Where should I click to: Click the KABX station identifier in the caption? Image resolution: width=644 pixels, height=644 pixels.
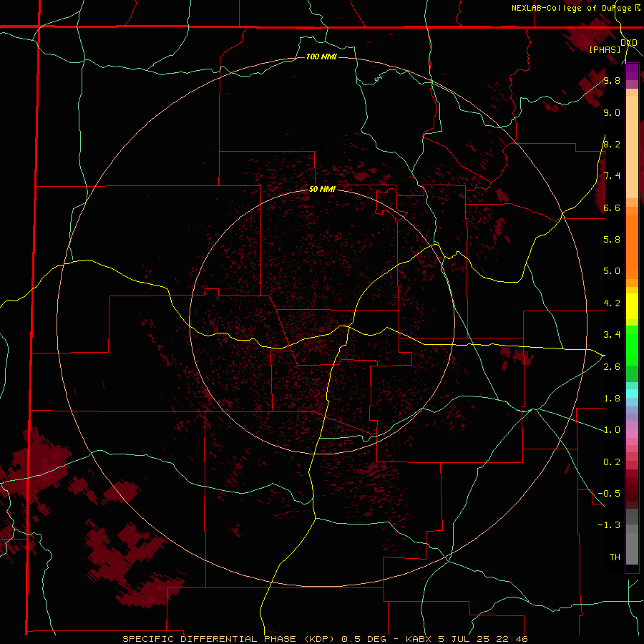point(418,639)
